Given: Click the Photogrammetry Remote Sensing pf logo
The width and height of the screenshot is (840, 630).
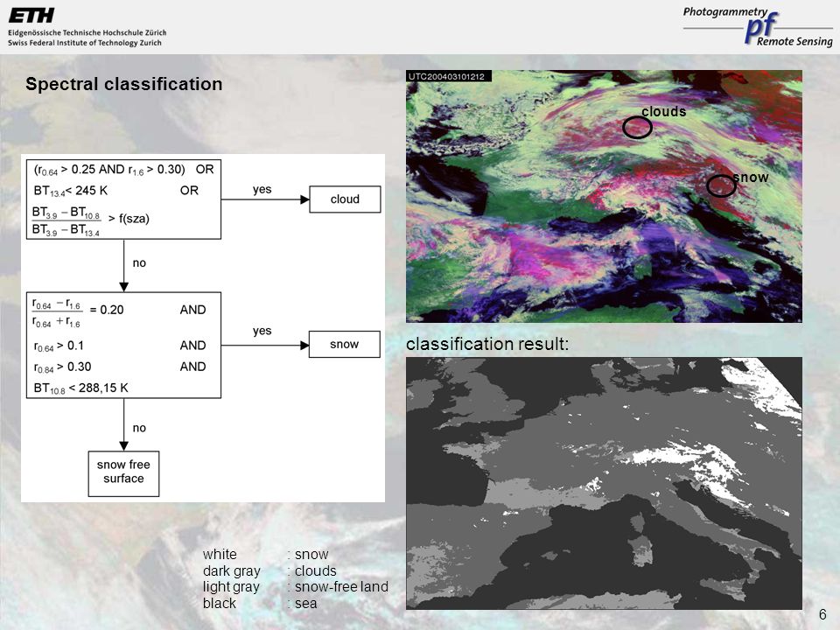Looking at the screenshot, I should (758, 27).
